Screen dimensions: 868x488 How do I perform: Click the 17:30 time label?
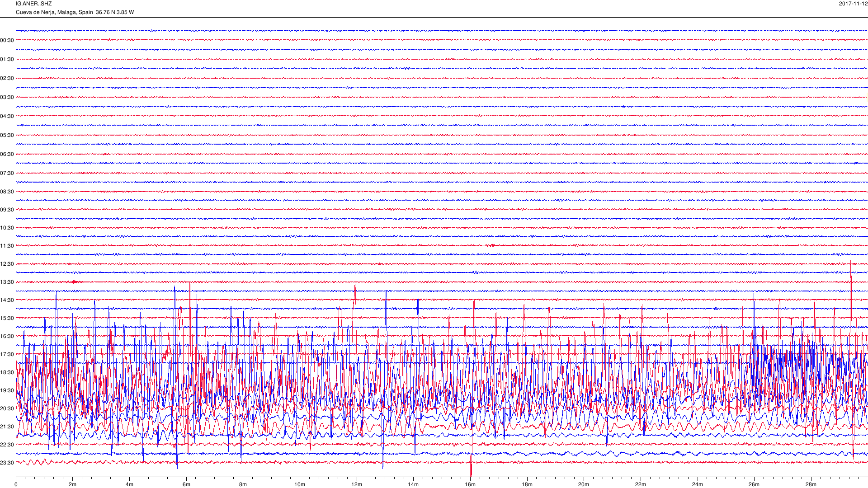pyautogui.click(x=7, y=354)
